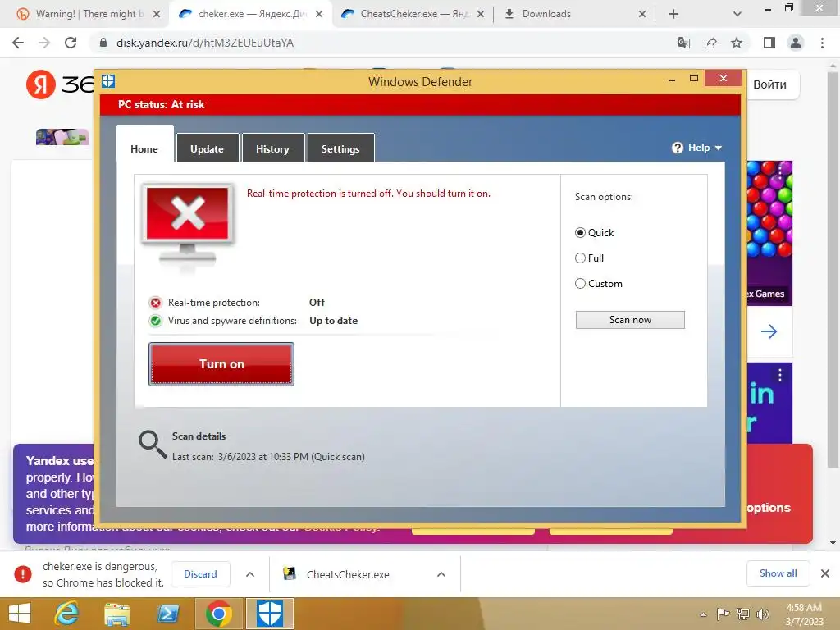Screen dimensions: 840x630
Task: Expand CheatsCheker.exe download options chevron
Action: coord(441,574)
